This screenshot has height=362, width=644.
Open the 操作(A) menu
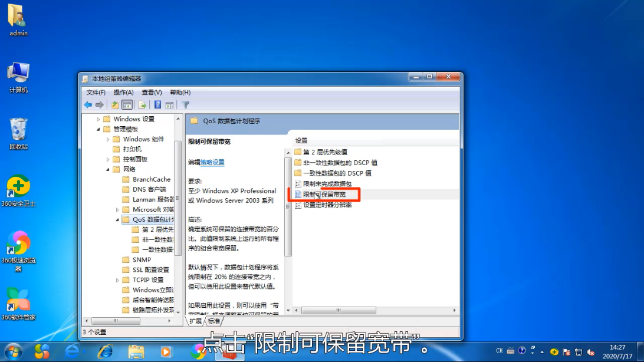tap(123, 93)
